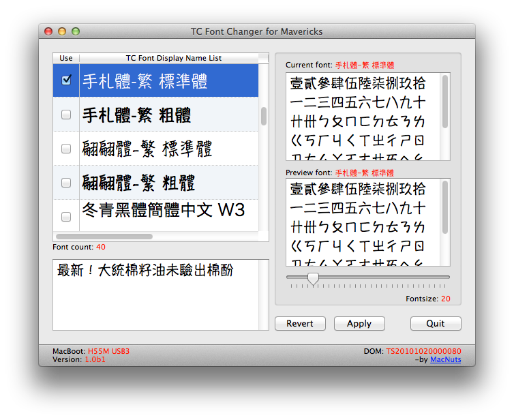Click the Preview font sample scrollbar
Screen dimensions: 514x420
445,207
